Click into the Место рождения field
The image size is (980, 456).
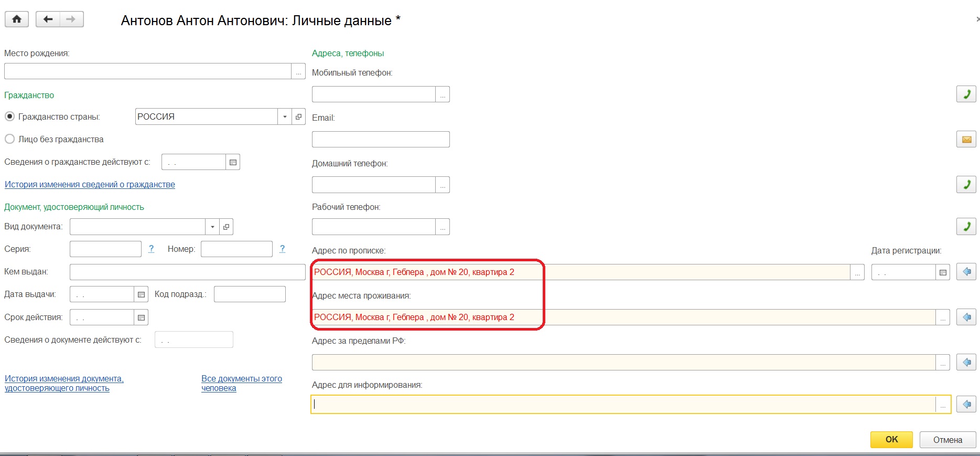coord(148,71)
